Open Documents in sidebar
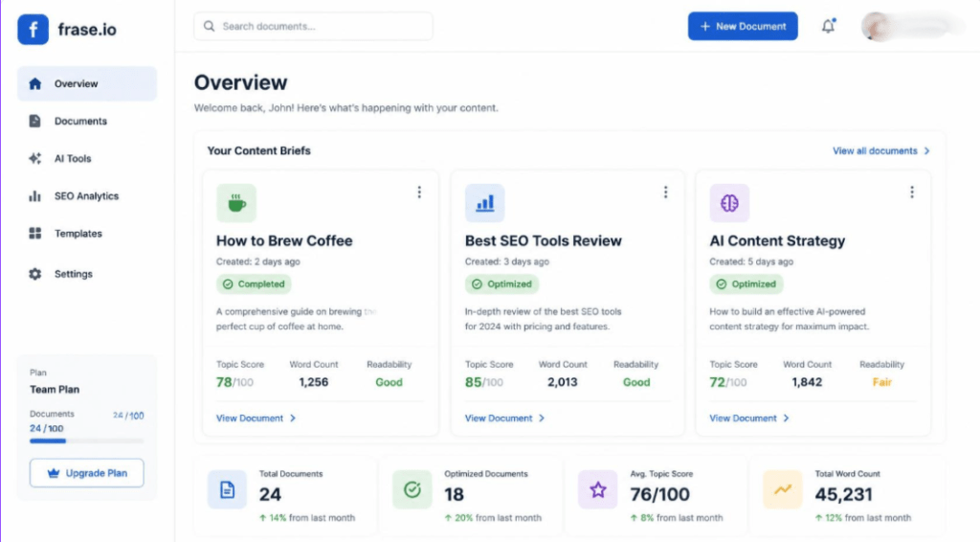980x542 pixels. point(87,122)
